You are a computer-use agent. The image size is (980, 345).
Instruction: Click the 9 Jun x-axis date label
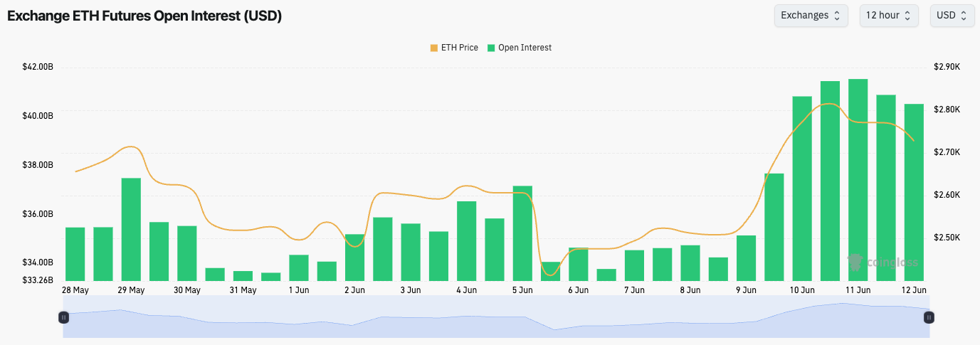point(746,290)
